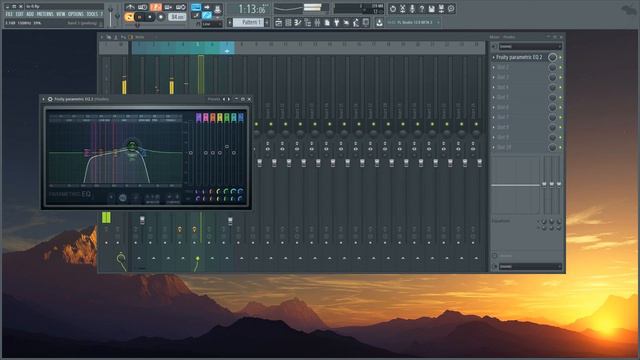The image size is (640, 360).
Task: Toggle the blend/overdub recording icon
Action: point(168,7)
